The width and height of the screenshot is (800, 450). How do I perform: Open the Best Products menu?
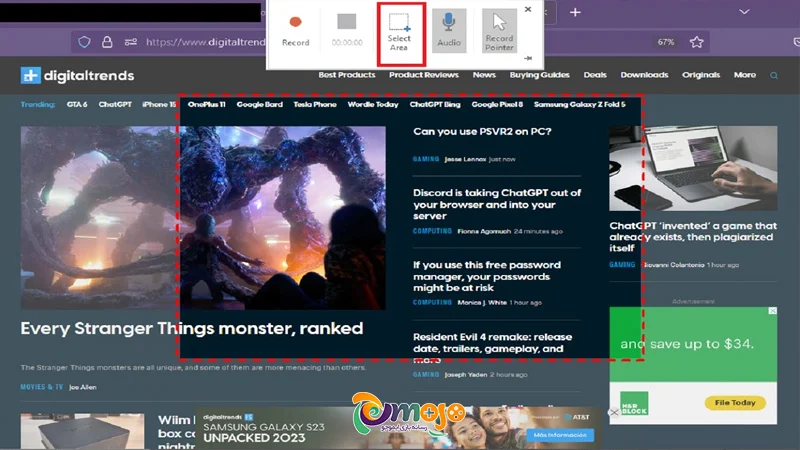pyautogui.click(x=347, y=75)
